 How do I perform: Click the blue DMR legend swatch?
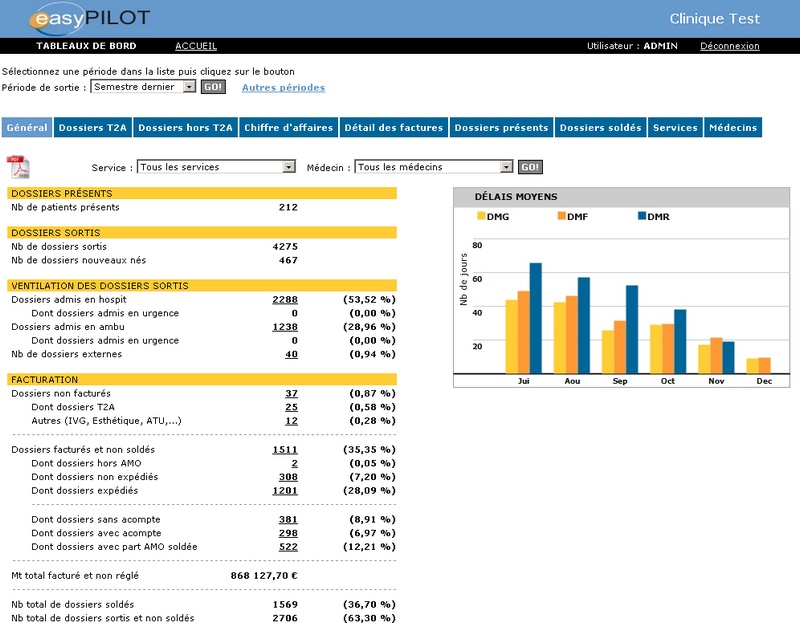point(641,216)
